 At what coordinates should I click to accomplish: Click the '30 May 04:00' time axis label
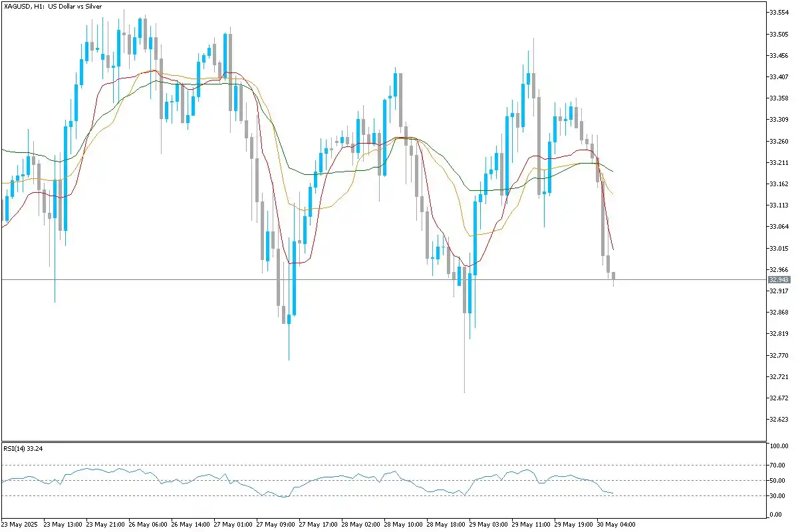coord(616,525)
